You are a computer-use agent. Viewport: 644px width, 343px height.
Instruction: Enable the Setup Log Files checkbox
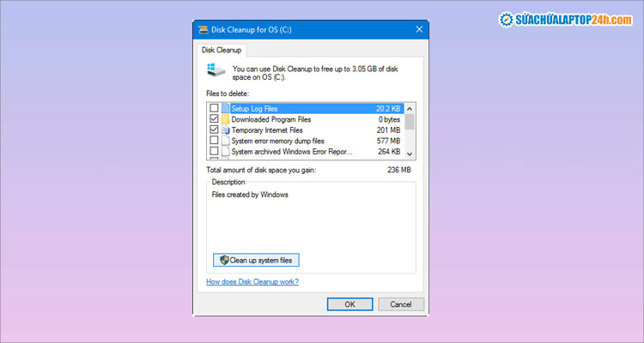point(214,109)
